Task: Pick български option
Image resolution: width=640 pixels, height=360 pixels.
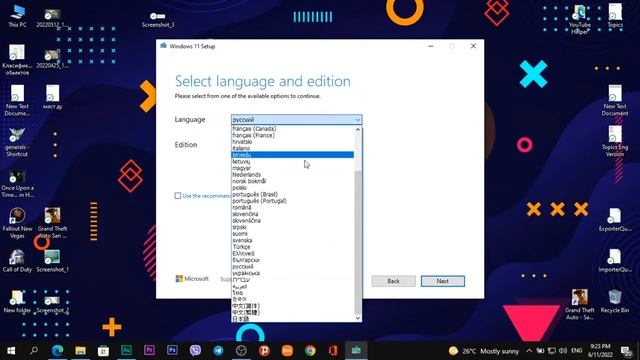Action: pos(293,260)
